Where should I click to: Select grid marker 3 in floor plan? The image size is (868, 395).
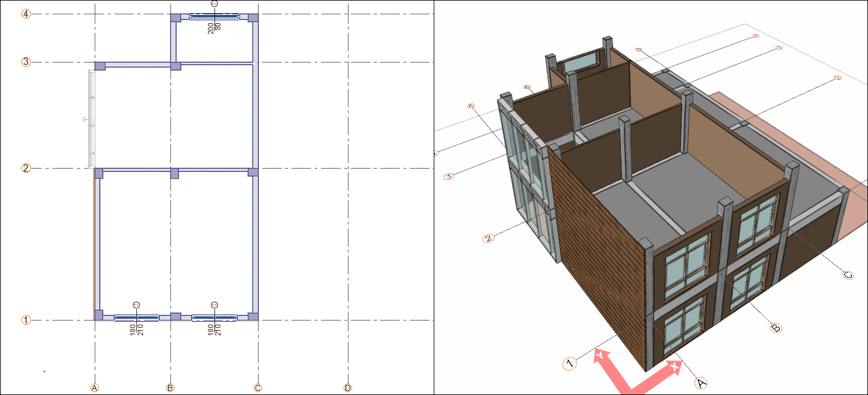click(x=26, y=62)
